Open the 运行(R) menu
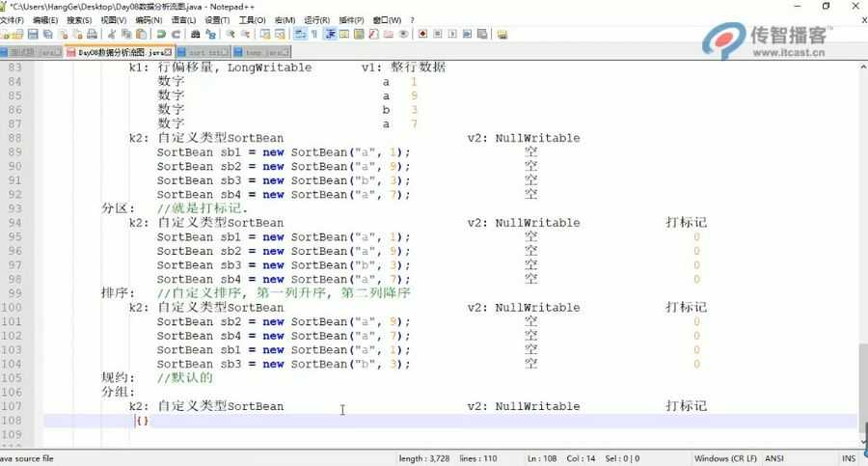This screenshot has width=868, height=466. tap(317, 20)
